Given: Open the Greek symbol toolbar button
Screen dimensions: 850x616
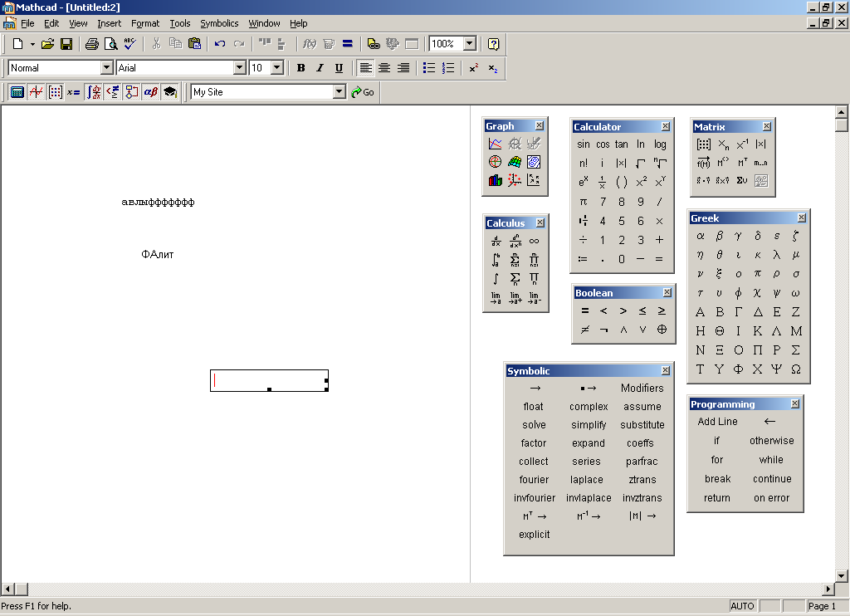Looking at the screenshot, I should [x=151, y=92].
